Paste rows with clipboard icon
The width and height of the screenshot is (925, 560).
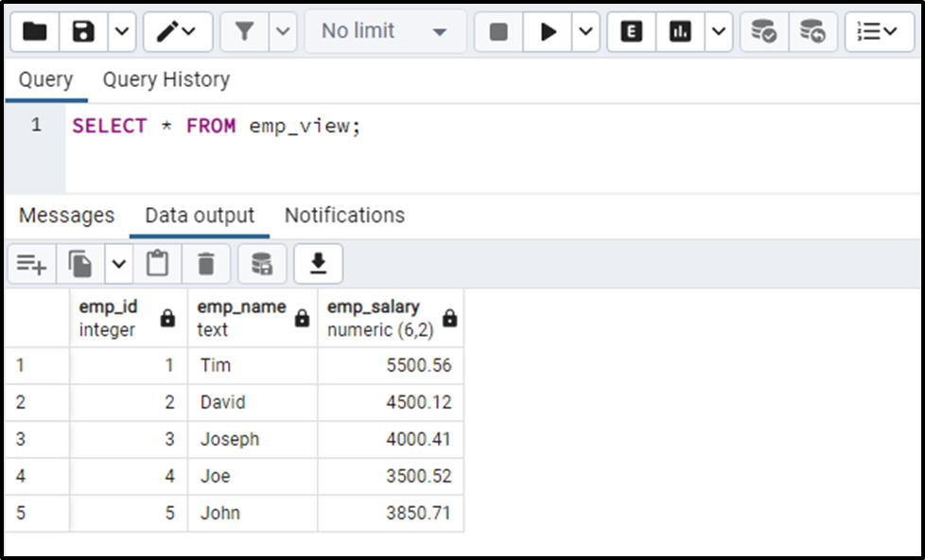158,264
